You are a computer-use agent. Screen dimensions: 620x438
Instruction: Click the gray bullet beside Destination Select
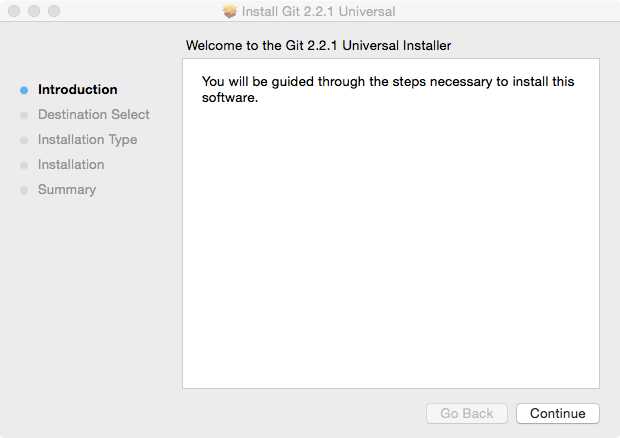click(24, 115)
